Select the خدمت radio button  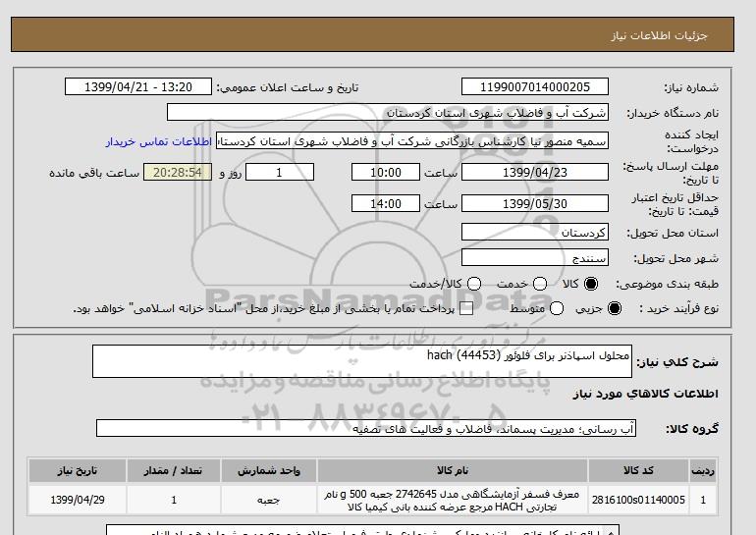coord(540,284)
